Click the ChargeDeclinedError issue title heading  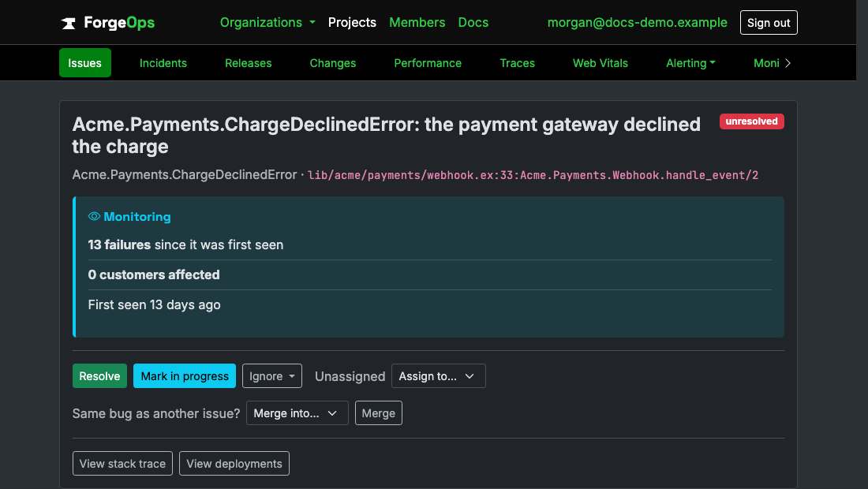click(386, 136)
